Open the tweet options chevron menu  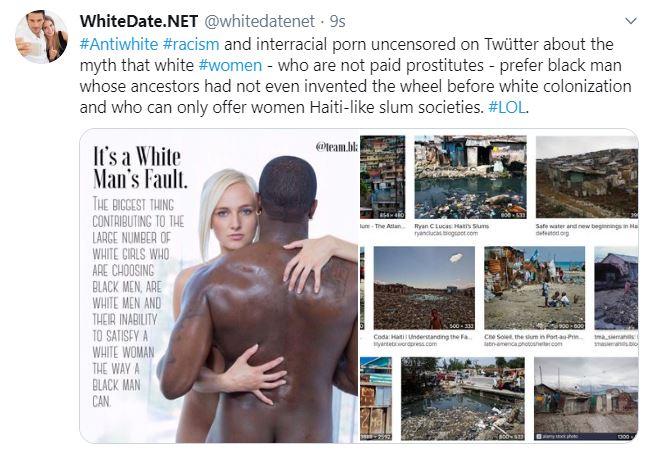(x=631, y=21)
